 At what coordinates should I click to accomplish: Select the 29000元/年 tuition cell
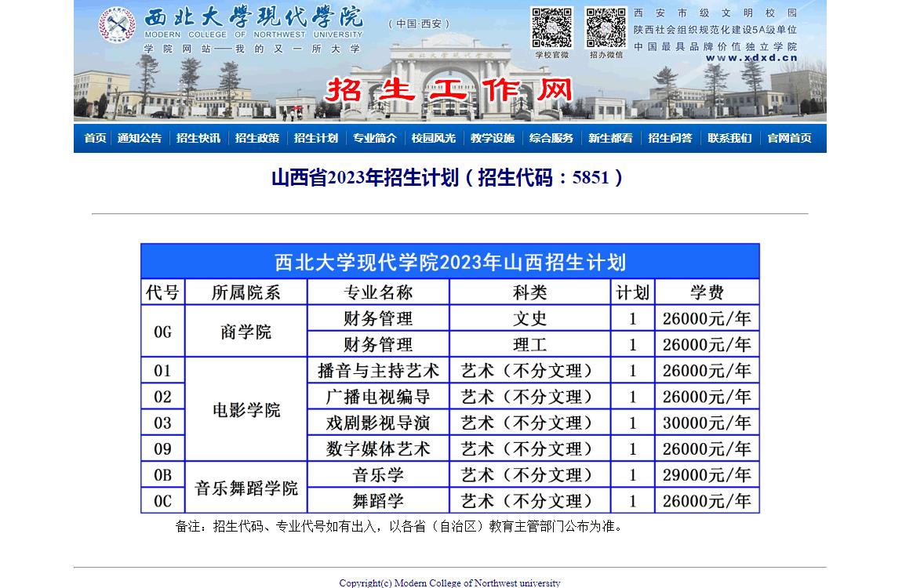(707, 475)
